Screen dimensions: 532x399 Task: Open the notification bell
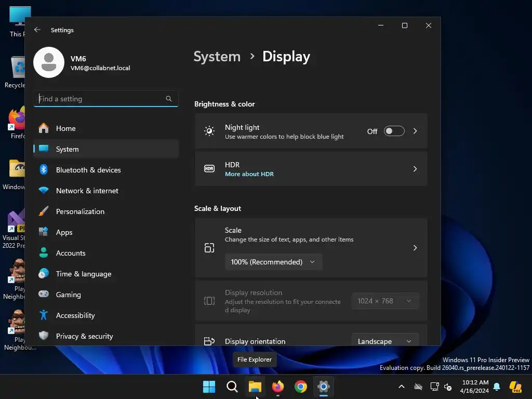pyautogui.click(x=497, y=387)
